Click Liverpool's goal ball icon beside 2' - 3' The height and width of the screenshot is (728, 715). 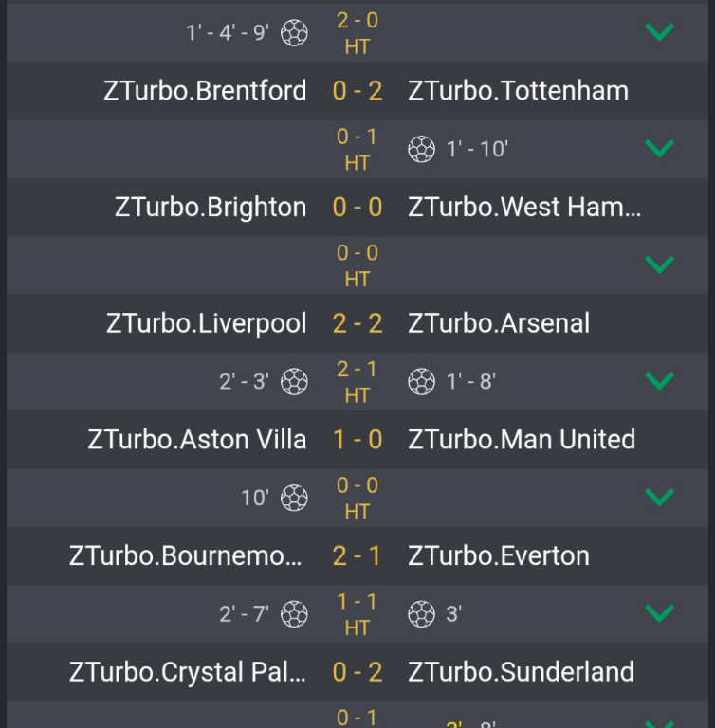coord(294,382)
